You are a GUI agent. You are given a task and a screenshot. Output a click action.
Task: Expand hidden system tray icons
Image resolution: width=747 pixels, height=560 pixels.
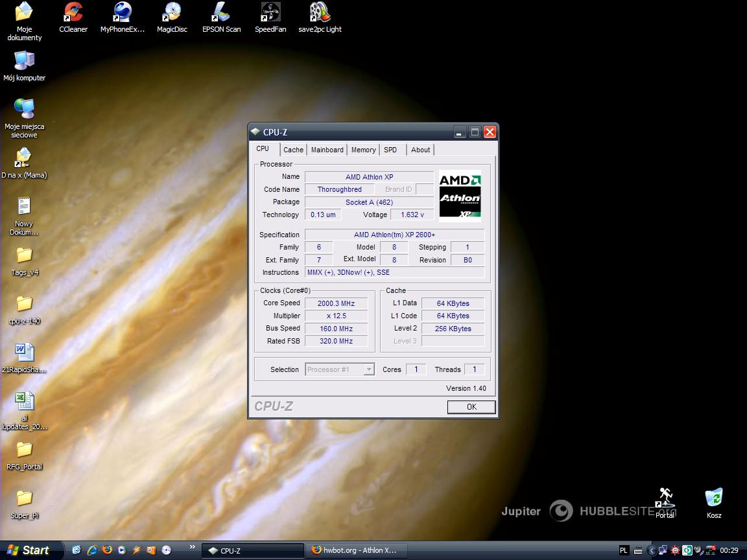pos(651,550)
